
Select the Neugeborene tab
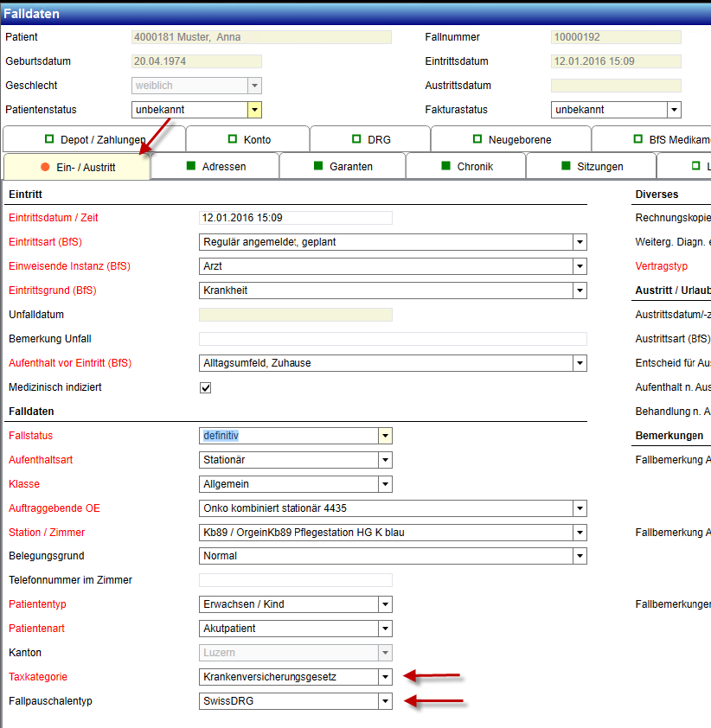511,139
